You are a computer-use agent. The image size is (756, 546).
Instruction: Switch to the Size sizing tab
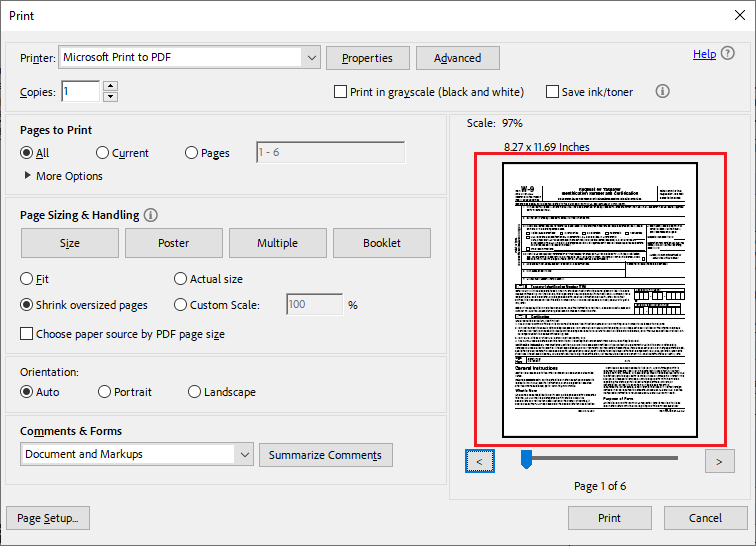[x=70, y=243]
